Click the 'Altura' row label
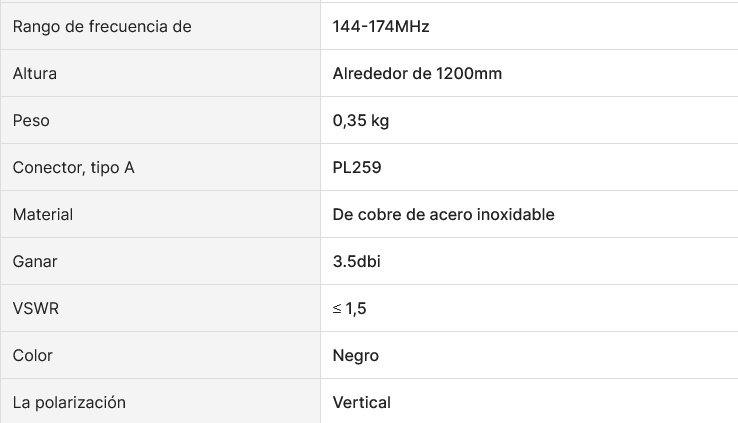The height and width of the screenshot is (423, 738). pos(35,73)
